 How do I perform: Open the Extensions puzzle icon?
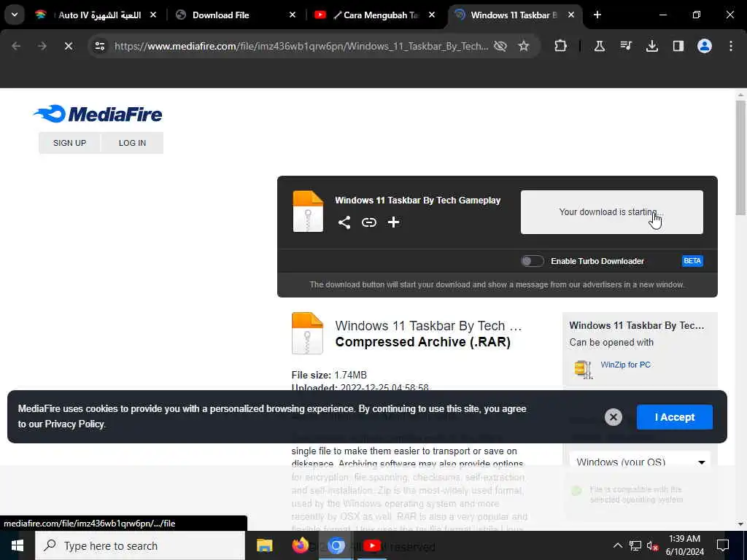[x=561, y=46]
